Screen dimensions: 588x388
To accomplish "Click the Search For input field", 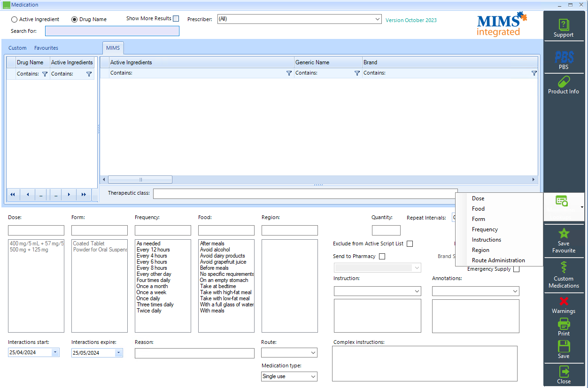I will click(112, 31).
